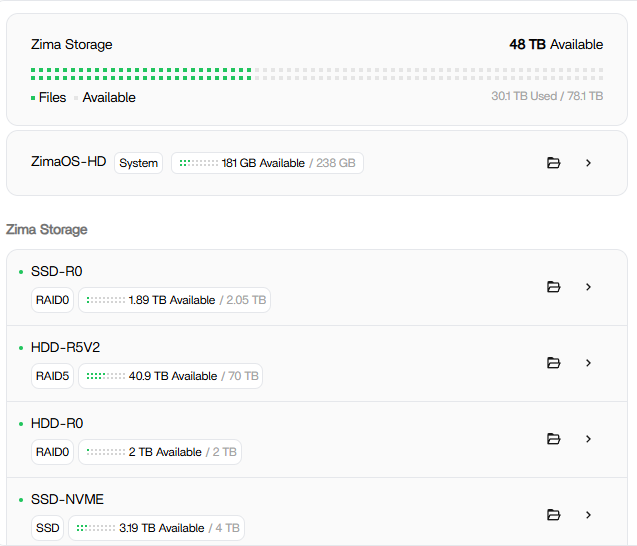The height and width of the screenshot is (546, 637).
Task: Select the SSD-NVME storage name
Action: [x=67, y=500]
